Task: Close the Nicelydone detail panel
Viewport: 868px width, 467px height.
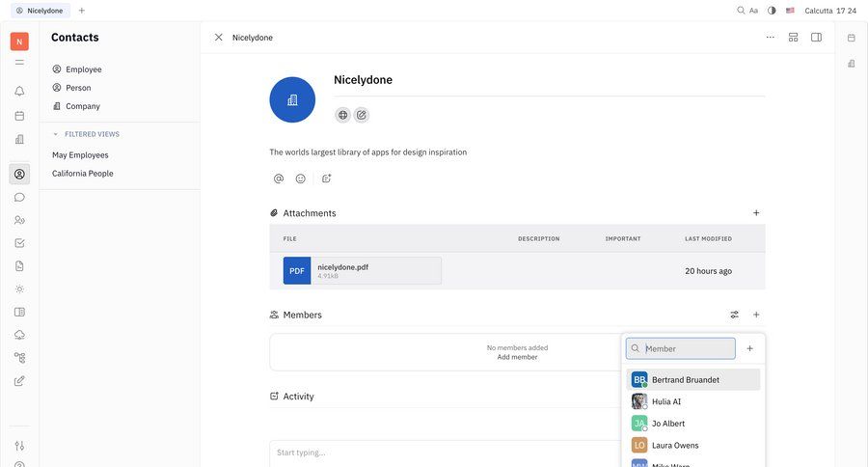Action: (219, 37)
